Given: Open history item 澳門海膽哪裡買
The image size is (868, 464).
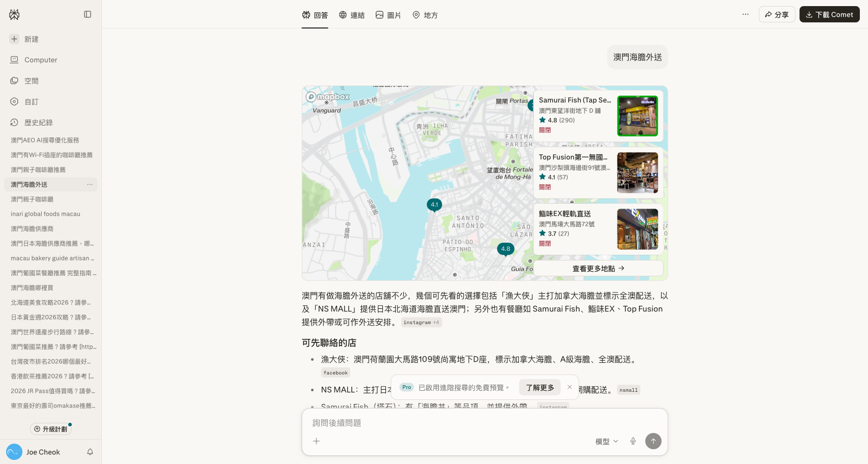Looking at the screenshot, I should point(32,287).
